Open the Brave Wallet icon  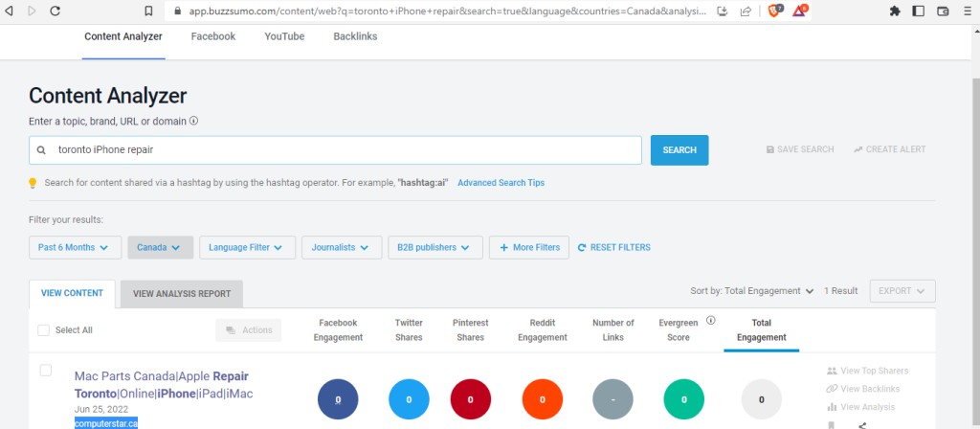[943, 11]
